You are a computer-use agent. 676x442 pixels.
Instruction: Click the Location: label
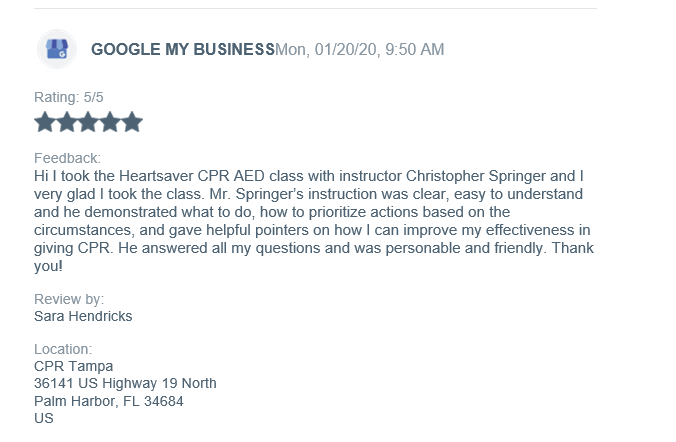click(63, 349)
